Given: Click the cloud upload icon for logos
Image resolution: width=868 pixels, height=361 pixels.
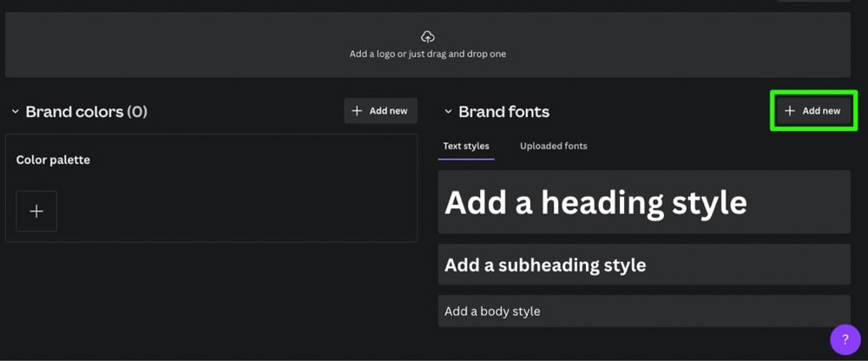Looking at the screenshot, I should 427,36.
